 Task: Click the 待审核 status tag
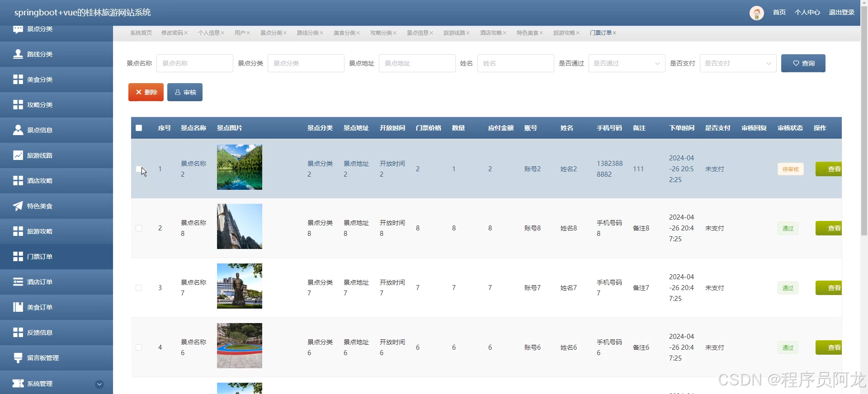(x=791, y=169)
